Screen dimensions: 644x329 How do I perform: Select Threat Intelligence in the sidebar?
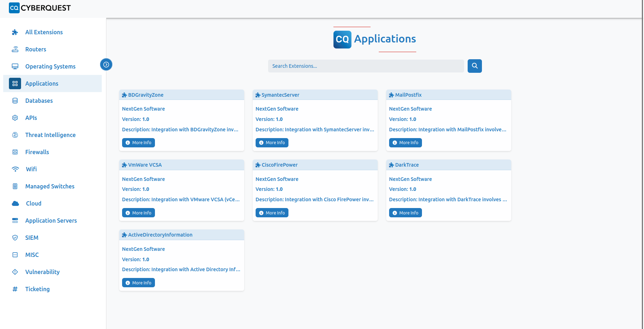(x=50, y=135)
